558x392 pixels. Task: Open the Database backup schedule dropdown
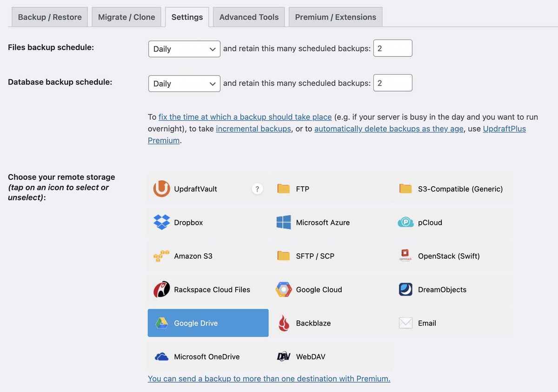184,83
